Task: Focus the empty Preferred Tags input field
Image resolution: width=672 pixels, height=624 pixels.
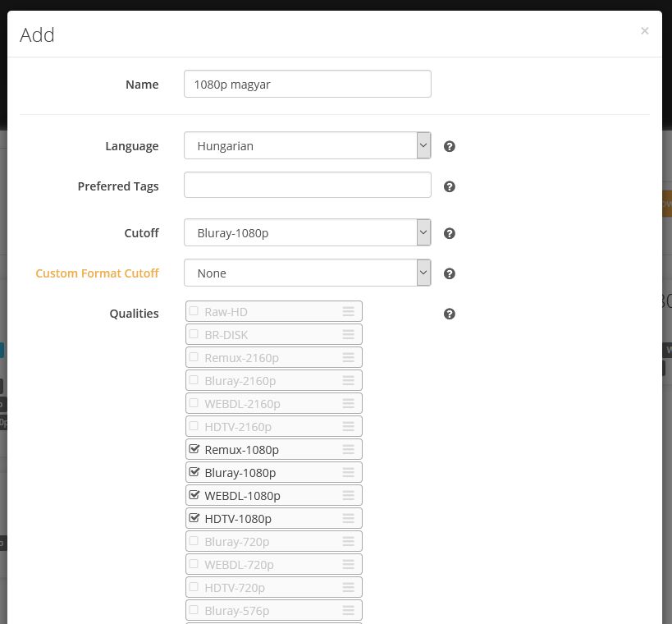Action: 308,185
